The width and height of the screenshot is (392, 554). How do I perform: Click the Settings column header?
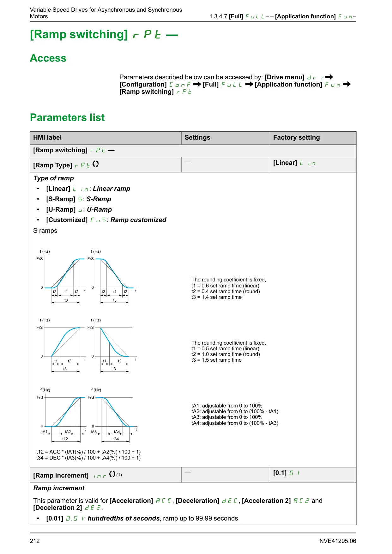pos(226,138)
